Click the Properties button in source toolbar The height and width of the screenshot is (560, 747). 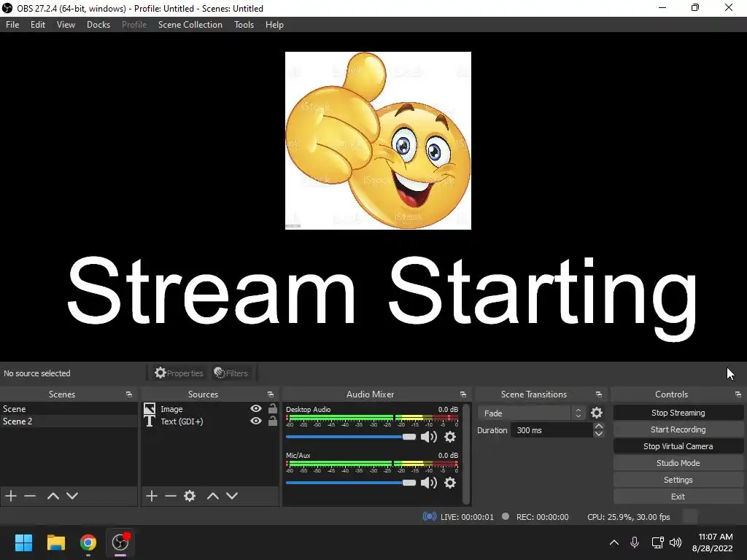coord(179,373)
